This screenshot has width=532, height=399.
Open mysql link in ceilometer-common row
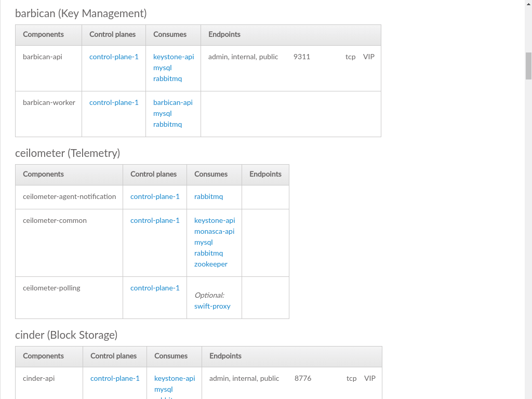[x=203, y=242]
